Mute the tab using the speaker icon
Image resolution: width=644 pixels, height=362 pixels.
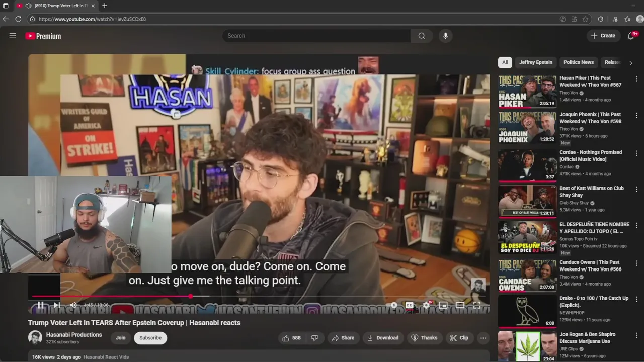[29, 6]
